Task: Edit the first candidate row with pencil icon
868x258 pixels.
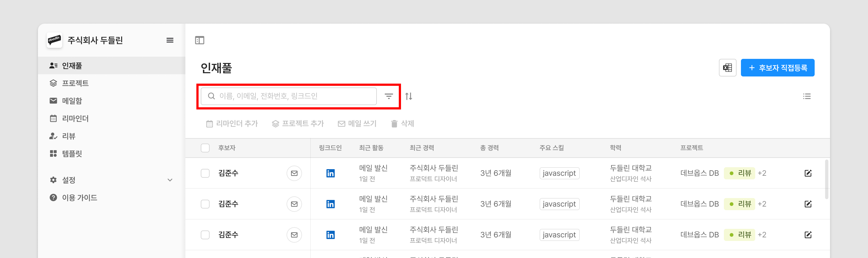Action: pyautogui.click(x=808, y=173)
